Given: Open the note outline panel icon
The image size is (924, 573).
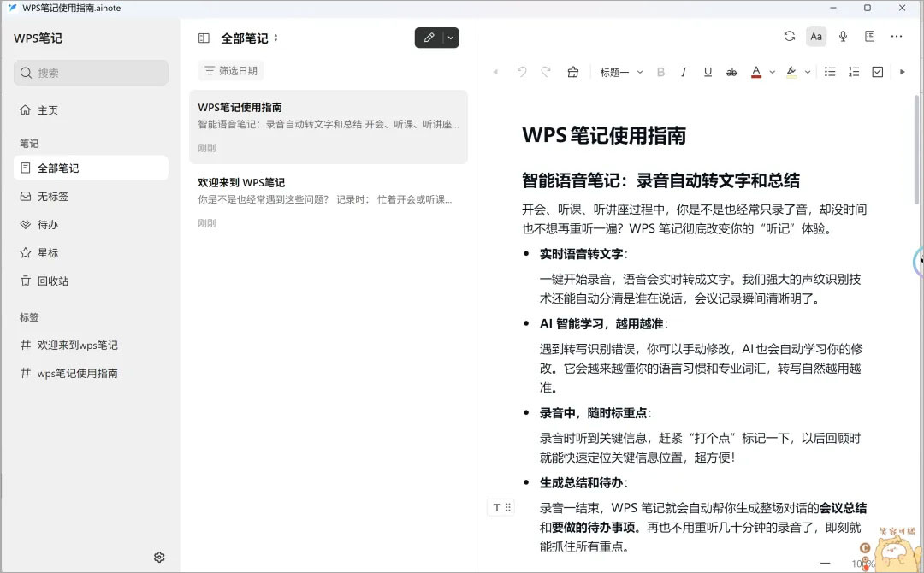Looking at the screenshot, I should [x=869, y=36].
